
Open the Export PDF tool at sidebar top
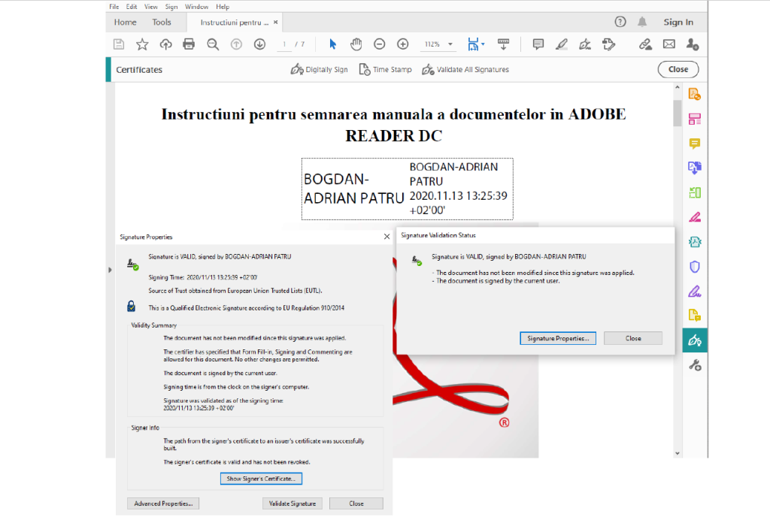pos(693,93)
